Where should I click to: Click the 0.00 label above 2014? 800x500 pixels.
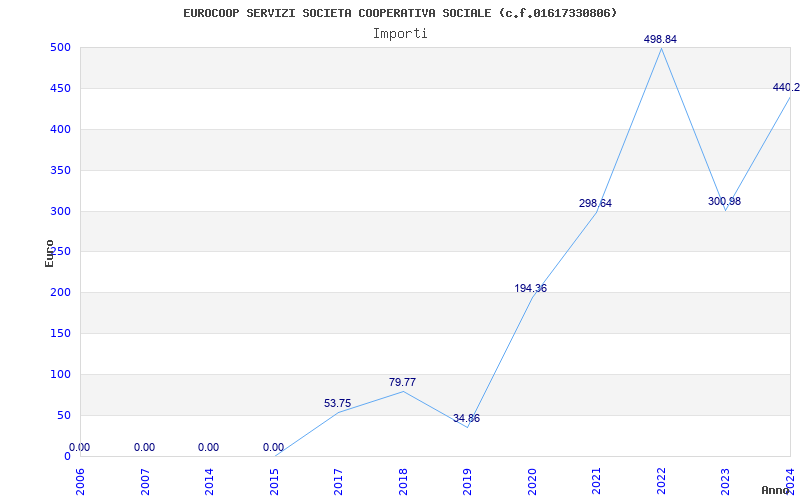pos(208,447)
